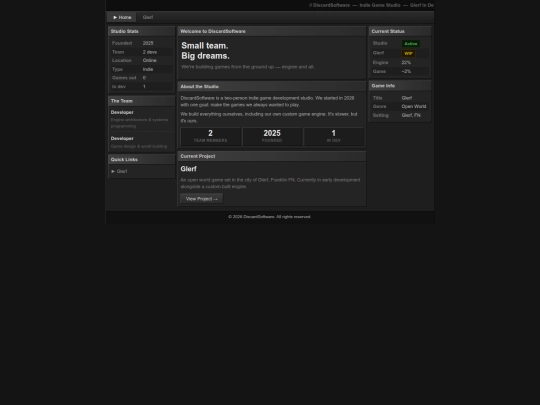
Task: Click the "In dev" label in Studio Stats
Action: point(119,86)
